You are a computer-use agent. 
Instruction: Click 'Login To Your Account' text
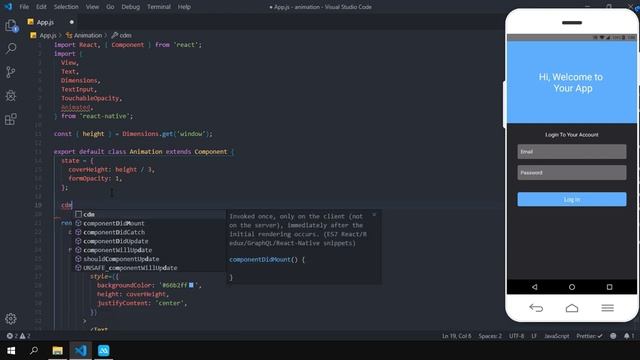point(572,135)
